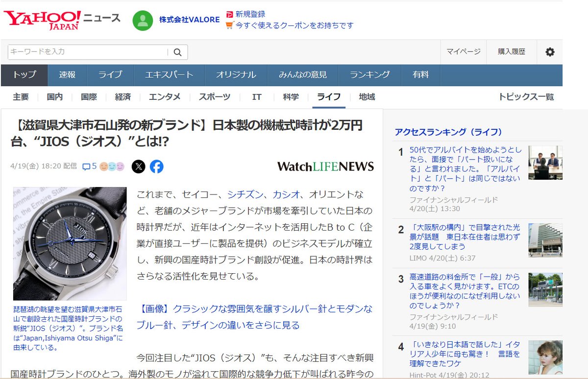Focus the キーワードを入力 search field
Screen dimensions: 588x379
88,52
